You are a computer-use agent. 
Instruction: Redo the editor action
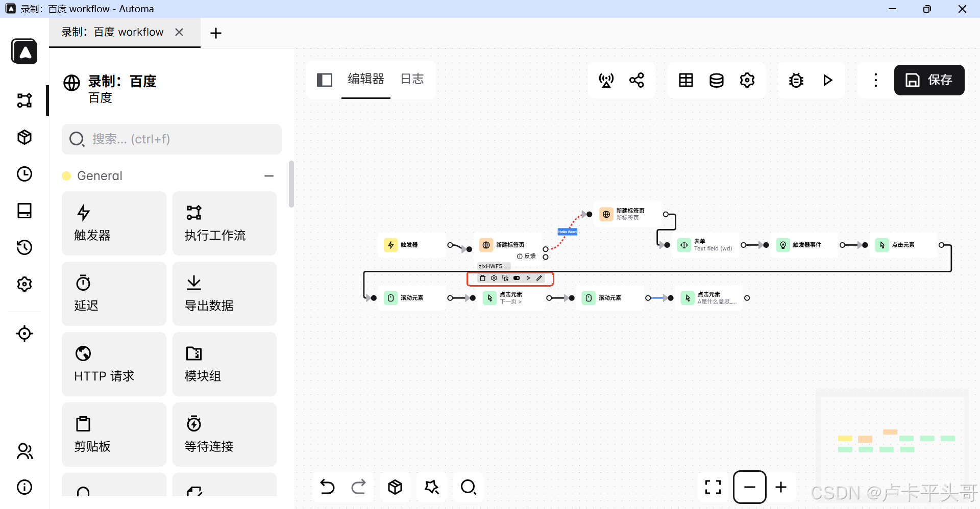(x=358, y=487)
